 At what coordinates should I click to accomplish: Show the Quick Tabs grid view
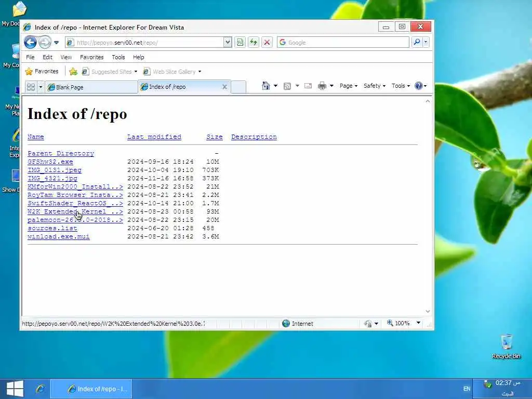31,87
